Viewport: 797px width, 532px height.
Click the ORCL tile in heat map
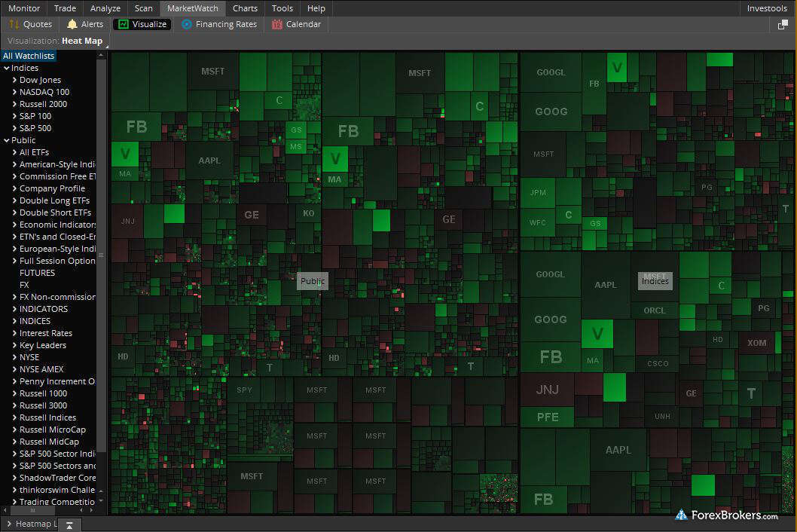pyautogui.click(x=655, y=310)
